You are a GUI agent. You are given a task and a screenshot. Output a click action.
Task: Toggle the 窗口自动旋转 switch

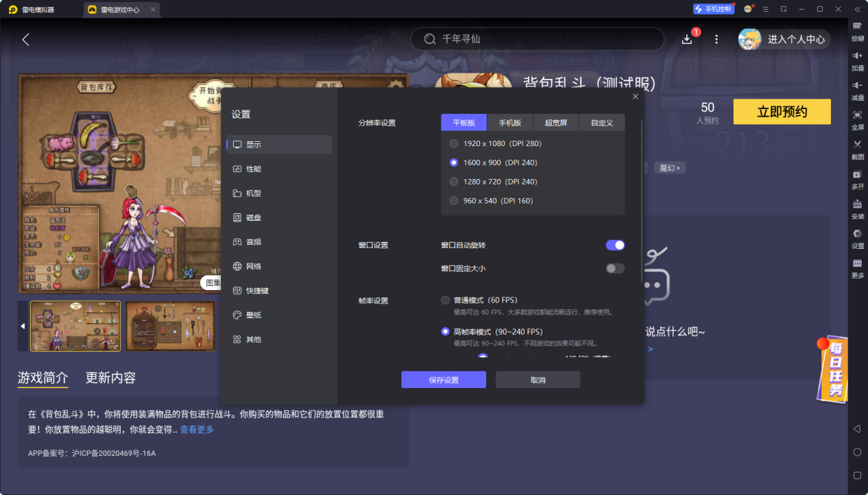pos(615,245)
